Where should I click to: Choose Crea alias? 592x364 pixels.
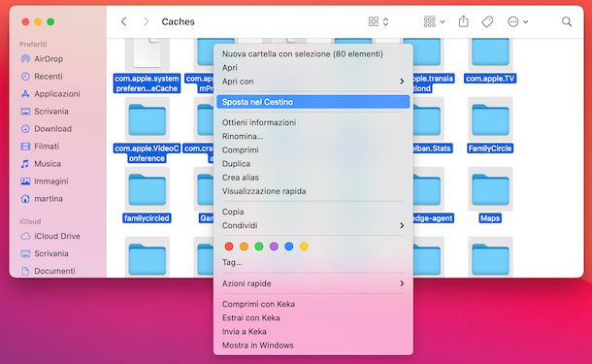coord(313,178)
